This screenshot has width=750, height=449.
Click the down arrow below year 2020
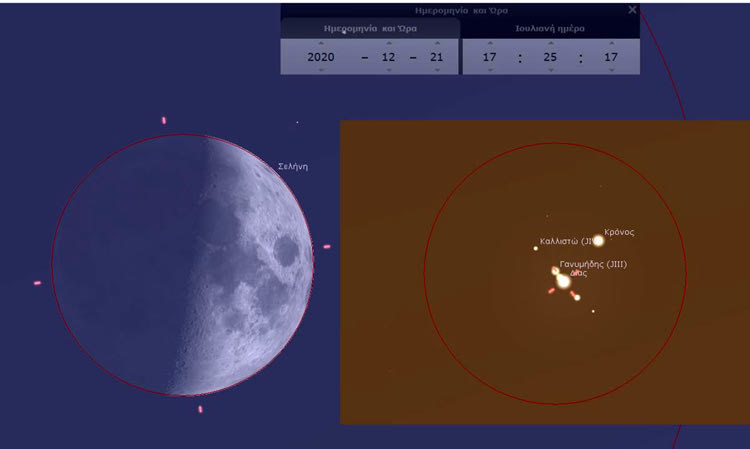point(320,71)
